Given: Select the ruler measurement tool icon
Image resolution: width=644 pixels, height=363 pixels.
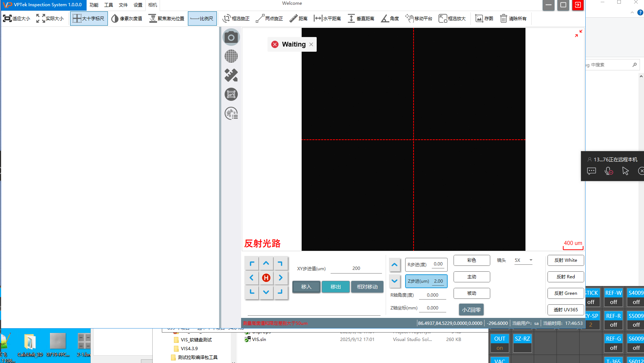Looking at the screenshot, I should point(231,75).
